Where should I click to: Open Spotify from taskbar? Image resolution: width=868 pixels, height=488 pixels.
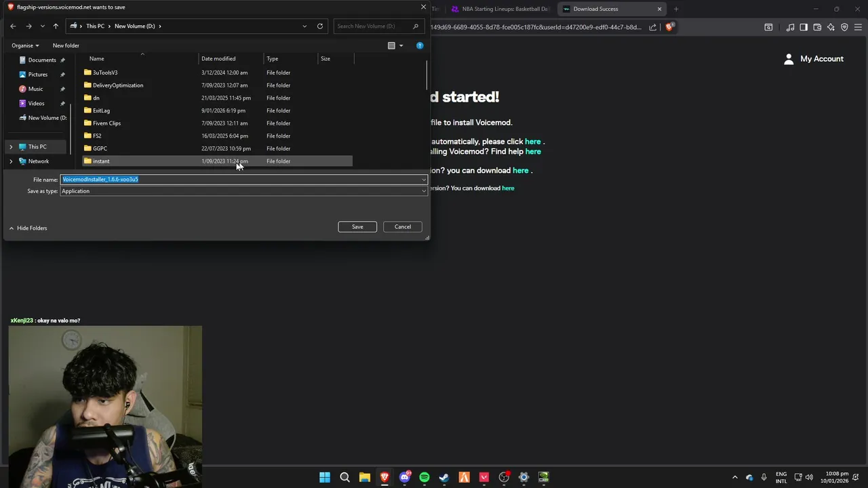[x=425, y=477]
